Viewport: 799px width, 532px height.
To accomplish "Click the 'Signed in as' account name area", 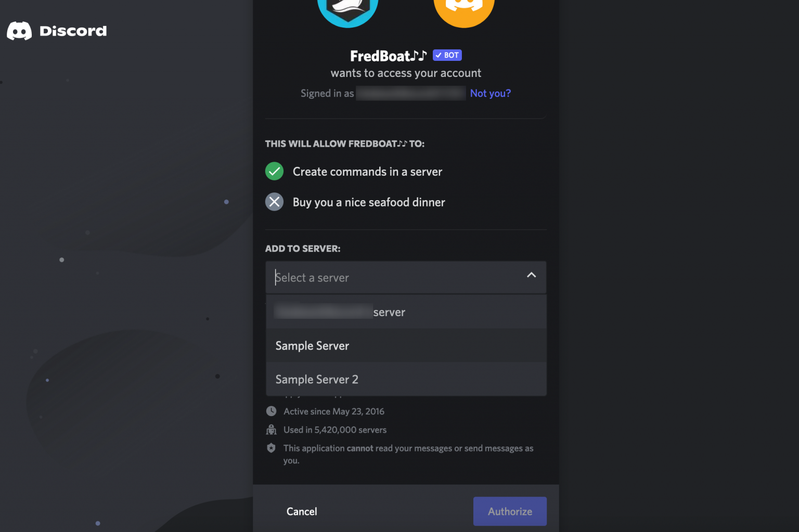I will pyautogui.click(x=410, y=93).
